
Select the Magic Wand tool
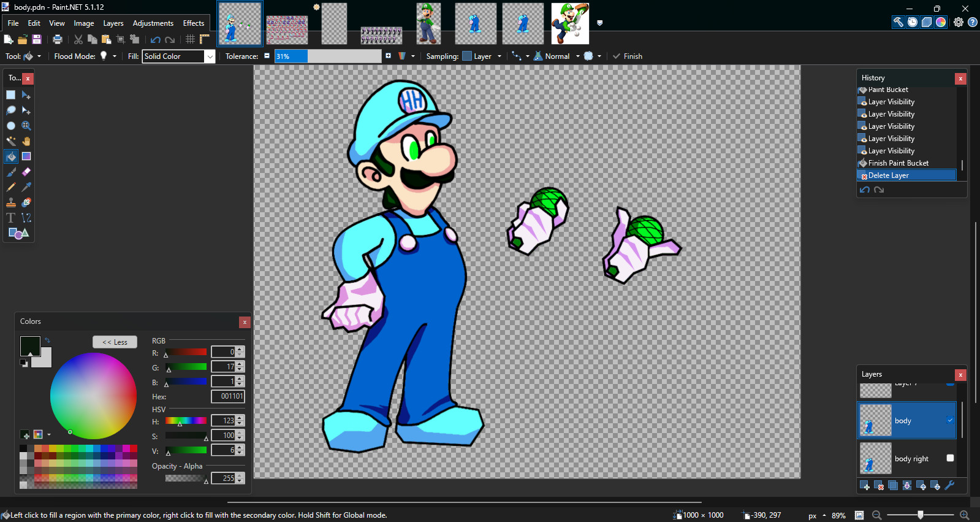coord(11,141)
